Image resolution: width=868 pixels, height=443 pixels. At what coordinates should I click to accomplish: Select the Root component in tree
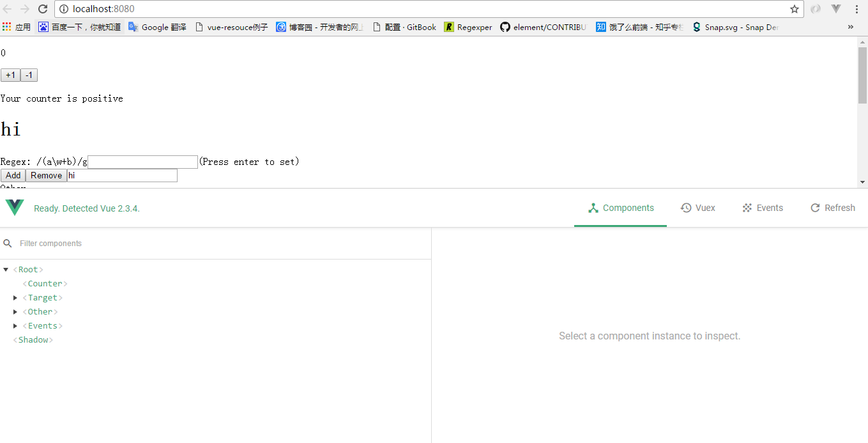tap(28, 270)
